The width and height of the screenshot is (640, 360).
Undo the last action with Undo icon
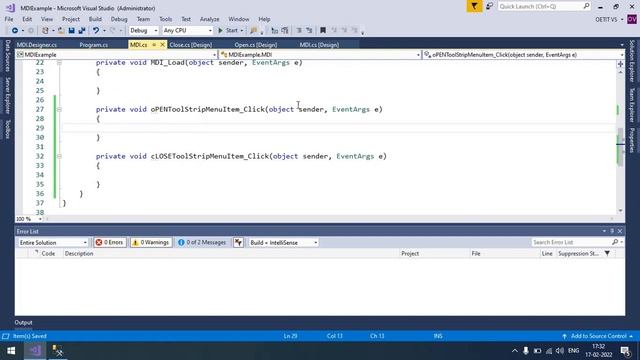pos(96,31)
